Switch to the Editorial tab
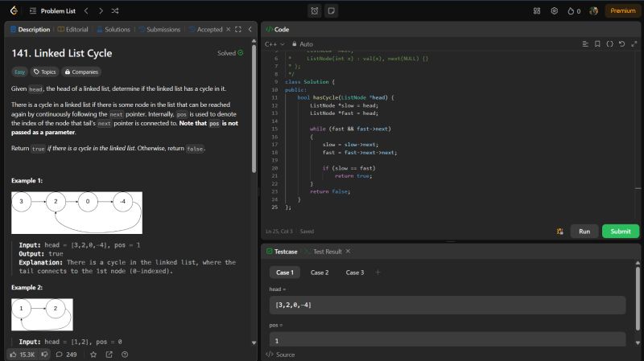644x361 pixels. (x=73, y=30)
